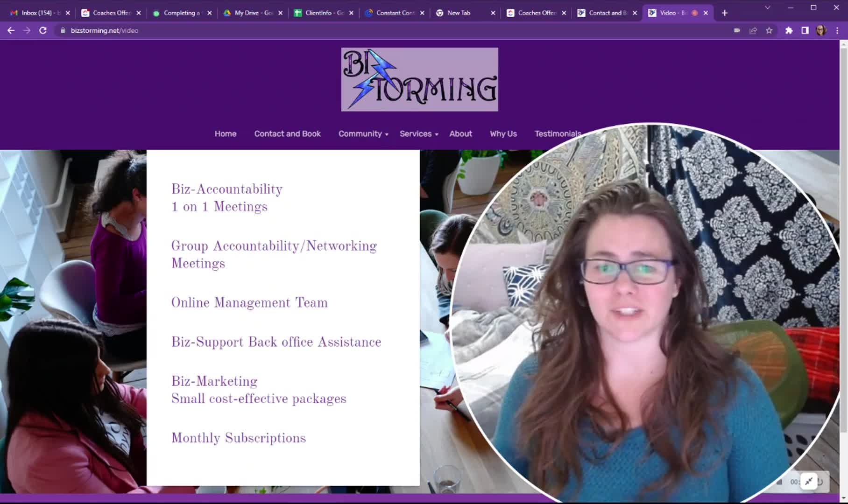Click the camera icon in address bar
This screenshot has height=504, width=848.
[737, 30]
